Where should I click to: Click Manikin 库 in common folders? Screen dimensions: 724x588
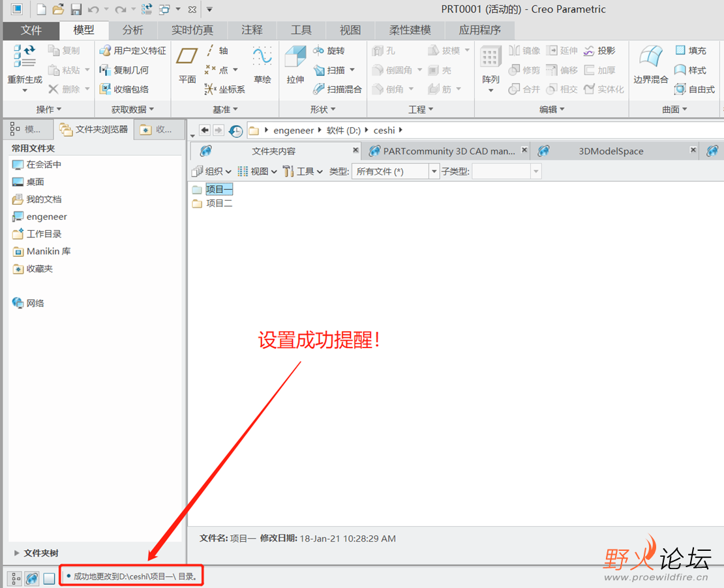42,252
